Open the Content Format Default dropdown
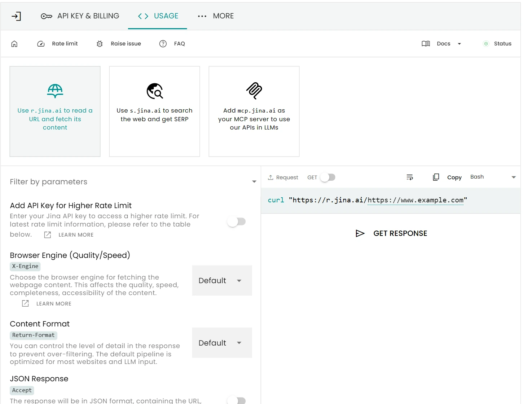The height and width of the screenshot is (404, 532). coord(222,343)
